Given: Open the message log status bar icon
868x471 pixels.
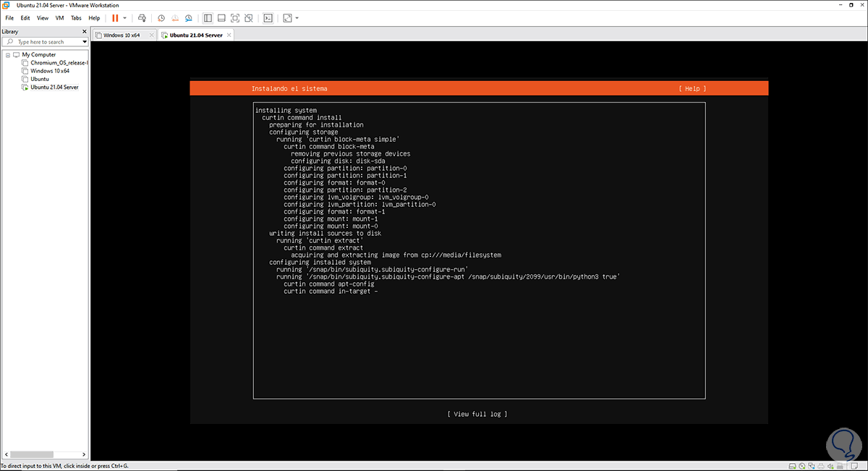Looking at the screenshot, I should (854, 466).
